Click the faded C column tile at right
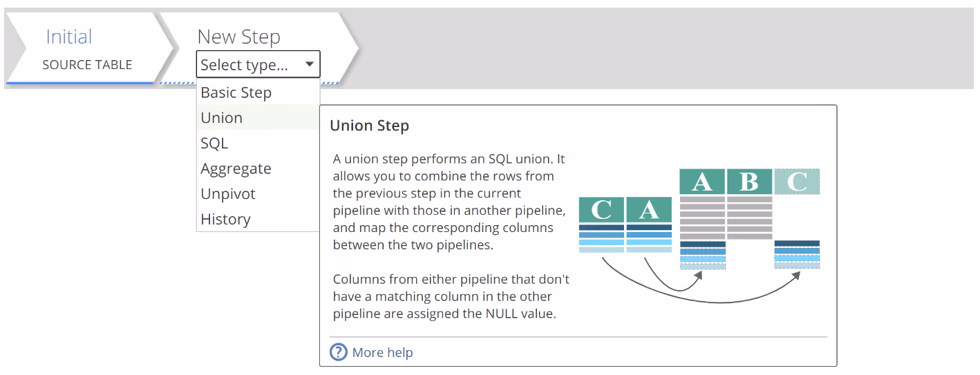980x375 pixels. (x=797, y=182)
